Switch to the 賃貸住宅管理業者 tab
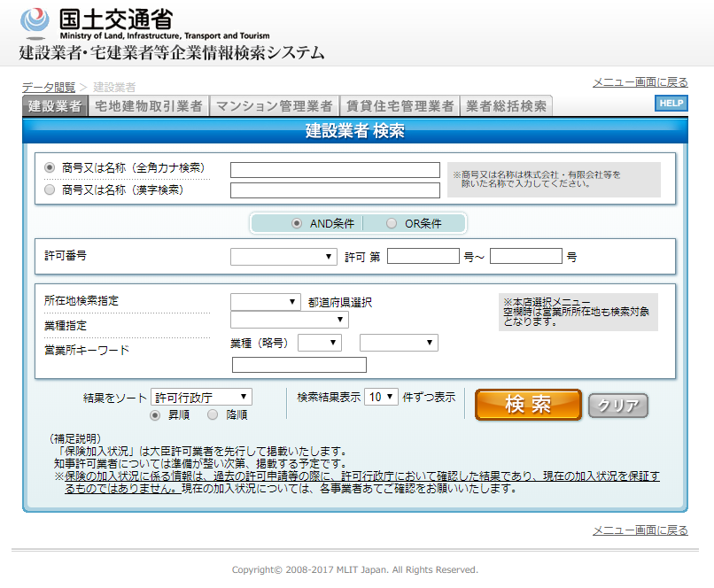Viewport: 714px width, 588px height. [x=400, y=106]
